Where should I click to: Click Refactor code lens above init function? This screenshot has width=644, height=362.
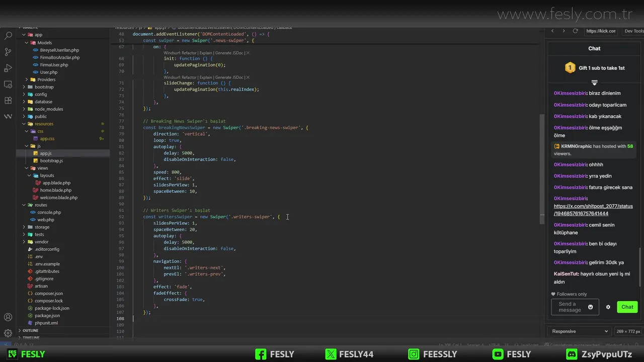tap(189, 53)
